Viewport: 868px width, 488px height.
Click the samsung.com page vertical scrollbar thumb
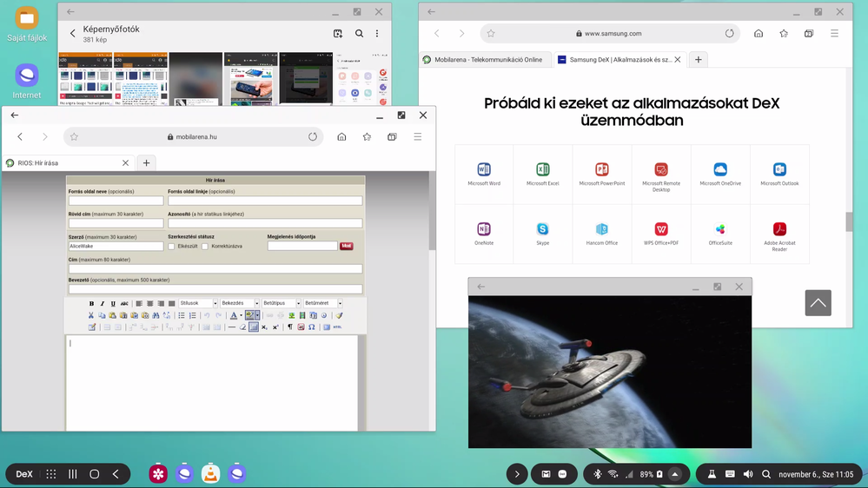849,222
